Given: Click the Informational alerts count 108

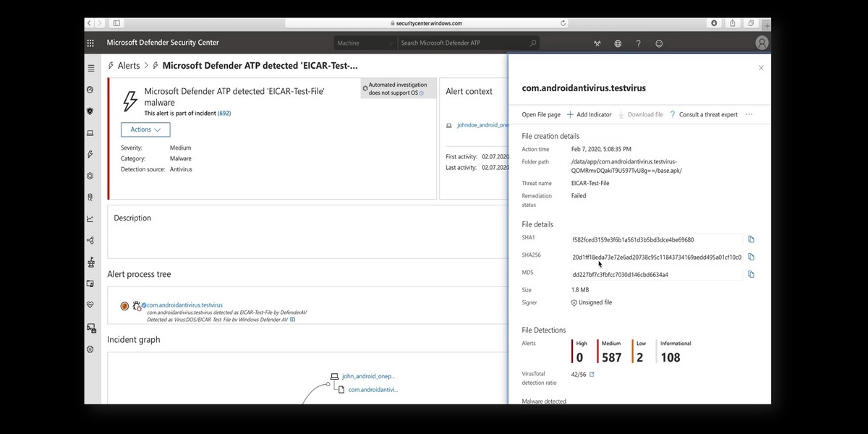Looking at the screenshot, I should [671, 357].
